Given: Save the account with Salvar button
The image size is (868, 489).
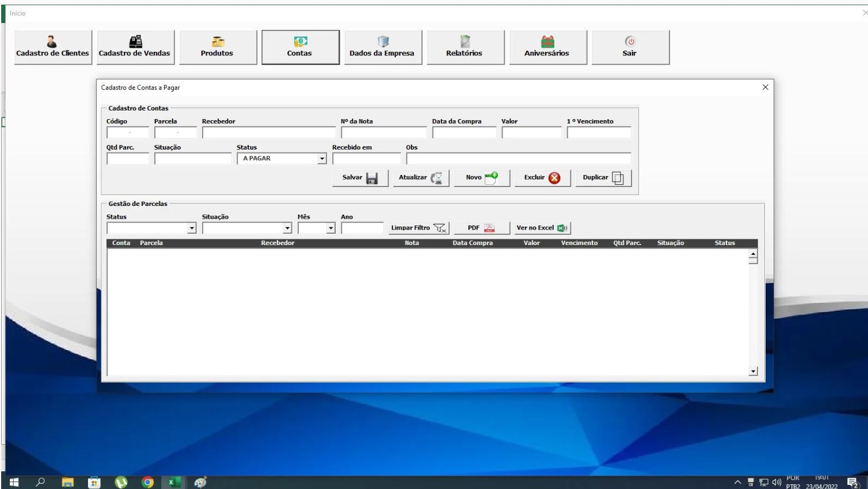Looking at the screenshot, I should pos(360,178).
